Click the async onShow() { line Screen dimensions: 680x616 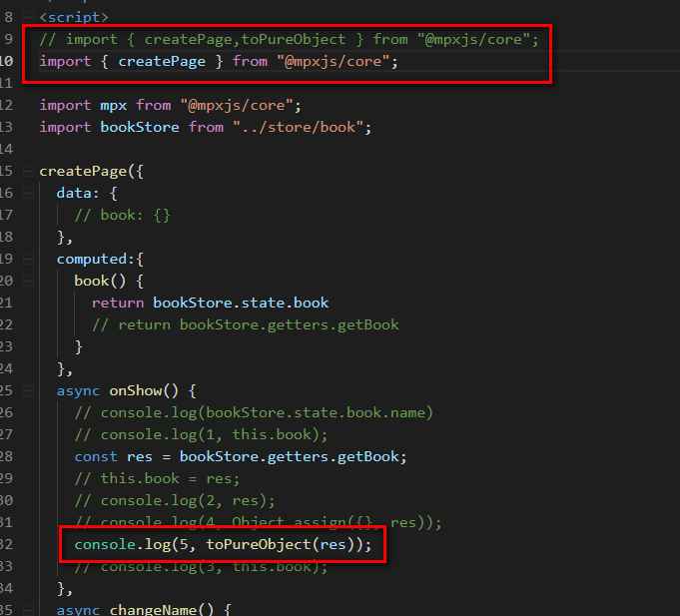coord(126,391)
